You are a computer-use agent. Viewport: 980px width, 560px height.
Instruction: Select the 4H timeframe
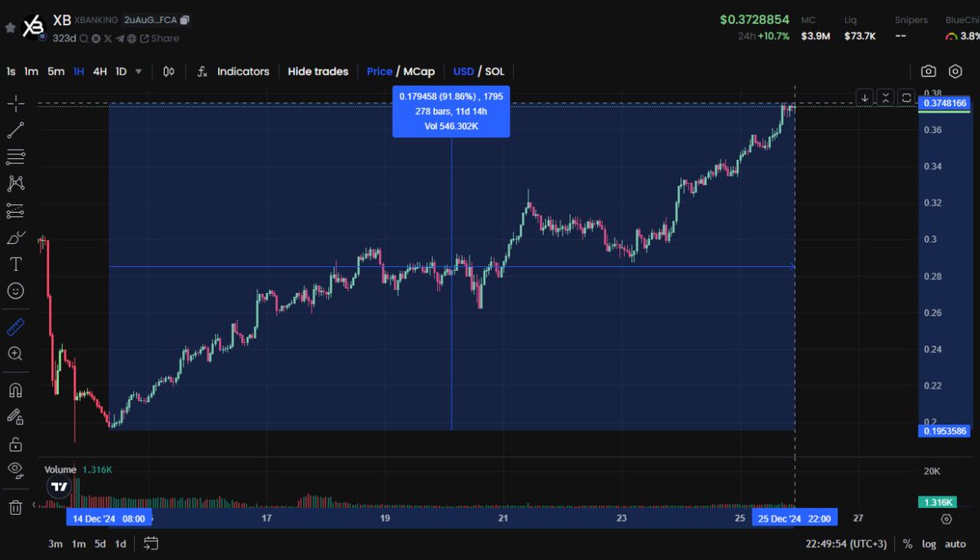coord(100,71)
